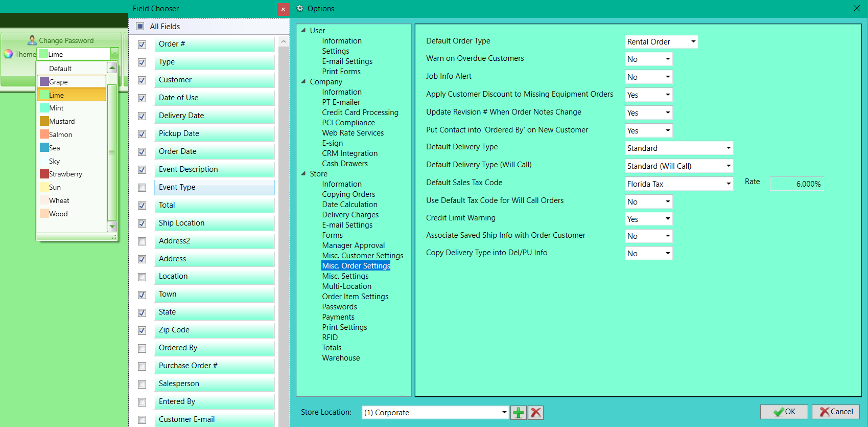Click the Ship Location field button

214,223
